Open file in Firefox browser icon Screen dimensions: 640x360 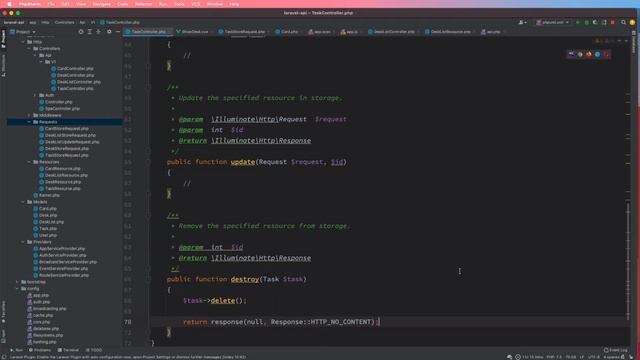point(589,54)
